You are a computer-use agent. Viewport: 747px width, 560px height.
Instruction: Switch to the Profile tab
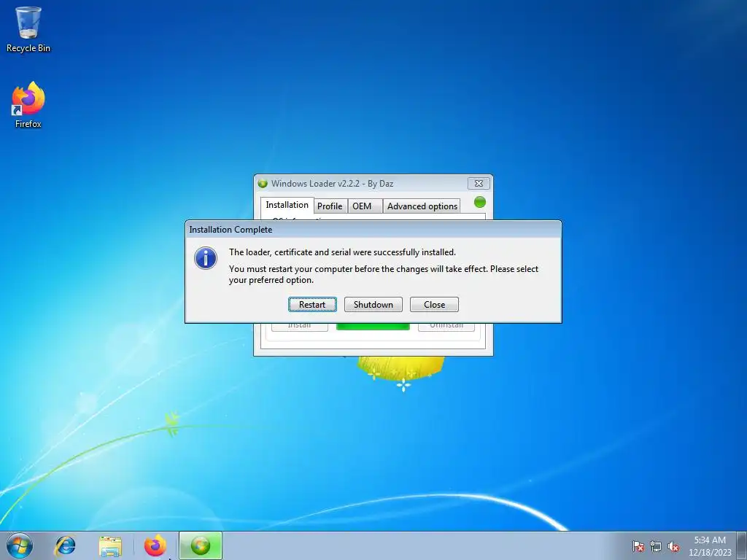[330, 206]
